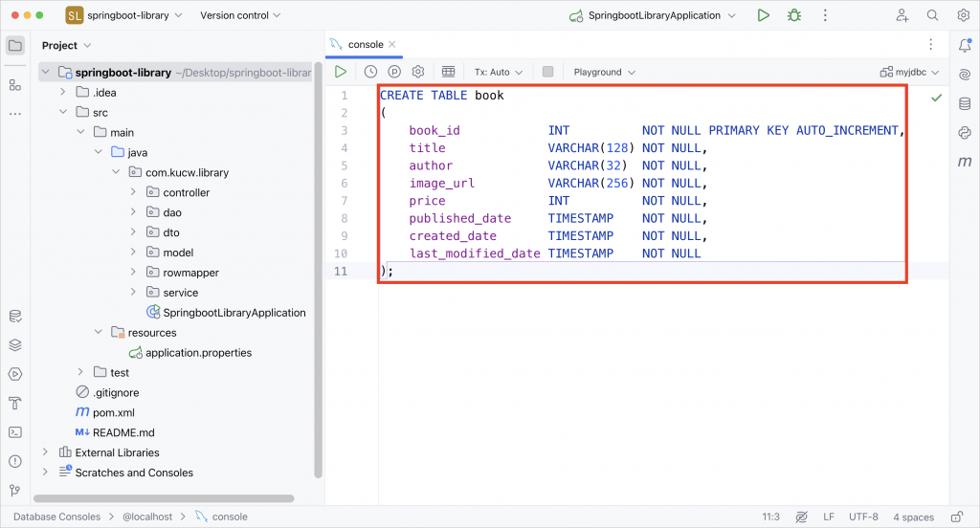Open the myjdbc schema selector dropdown

click(909, 72)
